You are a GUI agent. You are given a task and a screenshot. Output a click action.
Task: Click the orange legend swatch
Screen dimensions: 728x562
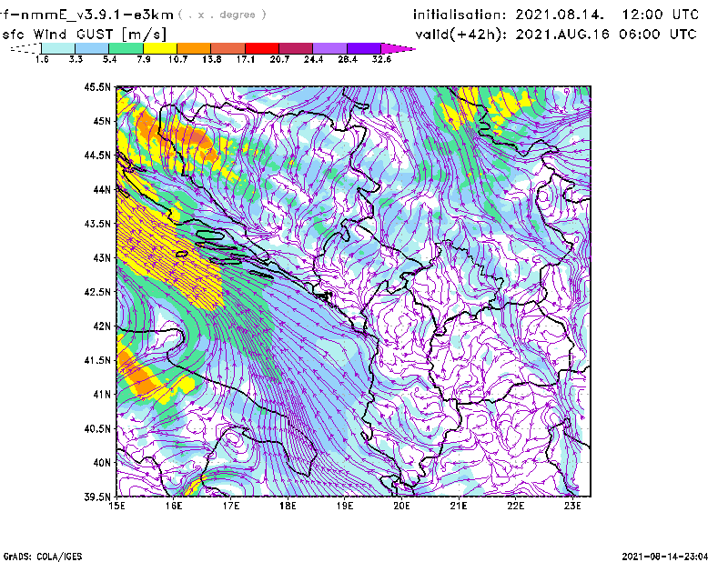pyautogui.click(x=194, y=48)
